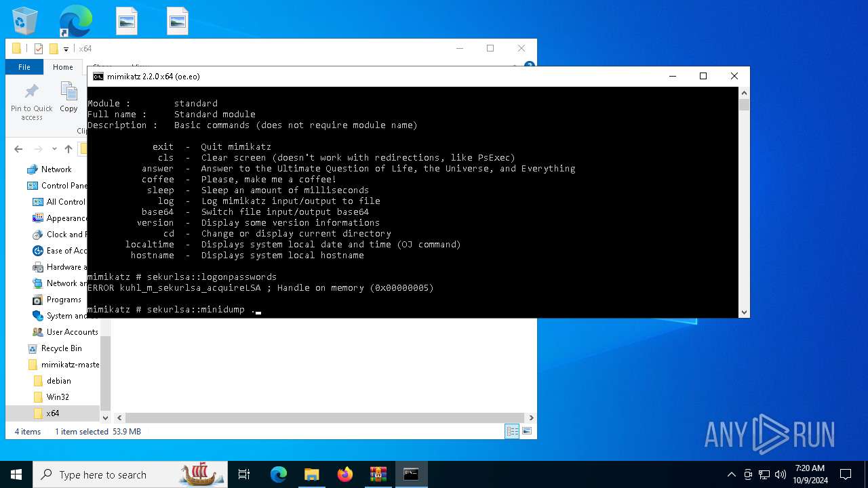Select Clock and Region tree item

60,235
